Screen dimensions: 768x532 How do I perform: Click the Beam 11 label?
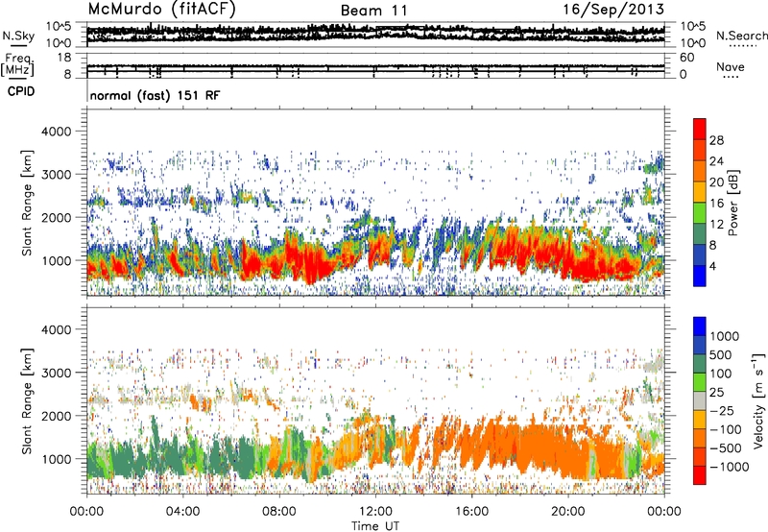(x=373, y=11)
